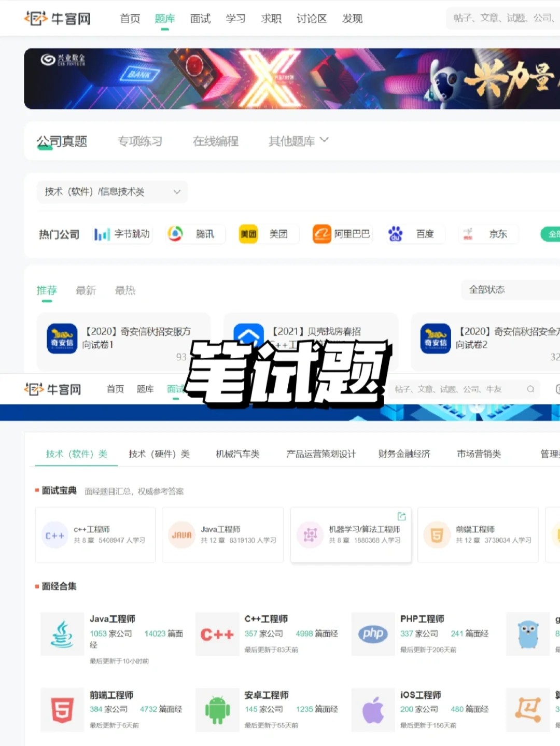Click the Java coffee-cup icon in 面经合集

coord(62,634)
